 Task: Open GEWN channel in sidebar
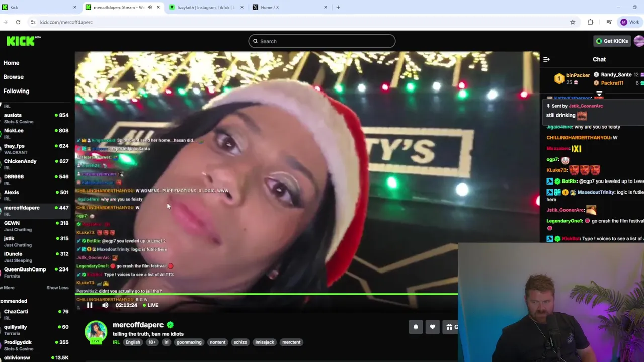[x=35, y=226]
